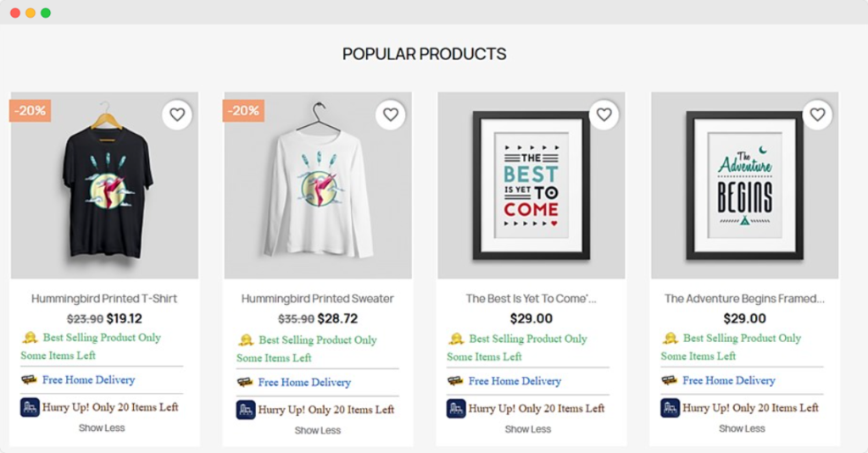Click Free Home Delivery under Best Is Yet To Come
868x453 pixels.
click(x=515, y=381)
